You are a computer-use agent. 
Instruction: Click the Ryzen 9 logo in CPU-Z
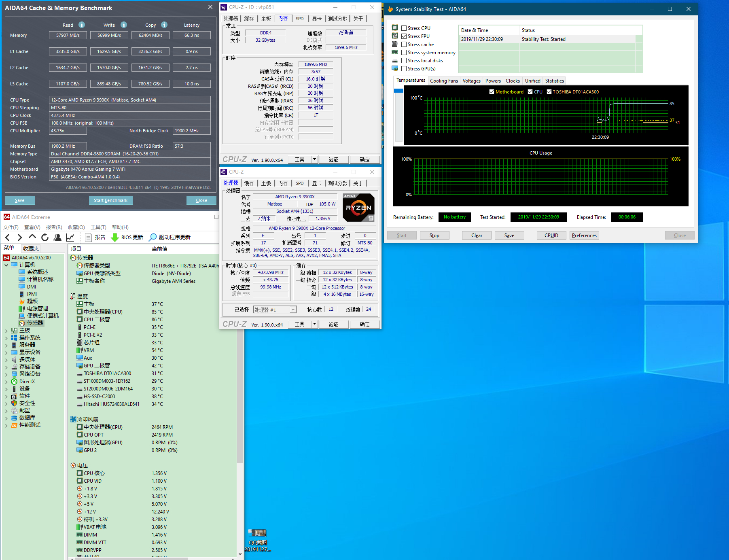coord(358,208)
